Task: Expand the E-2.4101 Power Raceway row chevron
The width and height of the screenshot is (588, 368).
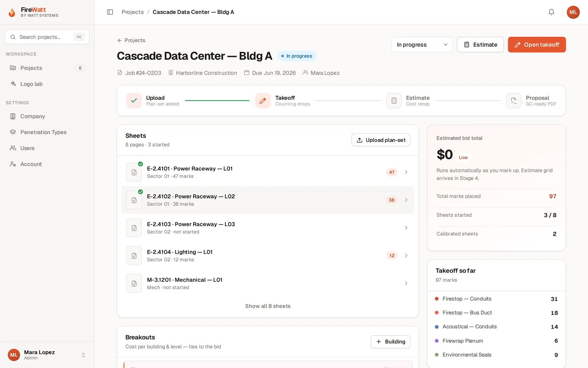Action: pyautogui.click(x=406, y=172)
